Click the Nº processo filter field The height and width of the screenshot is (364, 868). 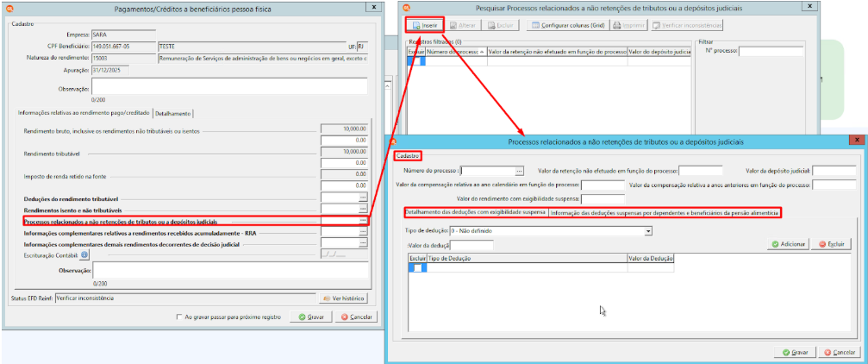point(771,51)
